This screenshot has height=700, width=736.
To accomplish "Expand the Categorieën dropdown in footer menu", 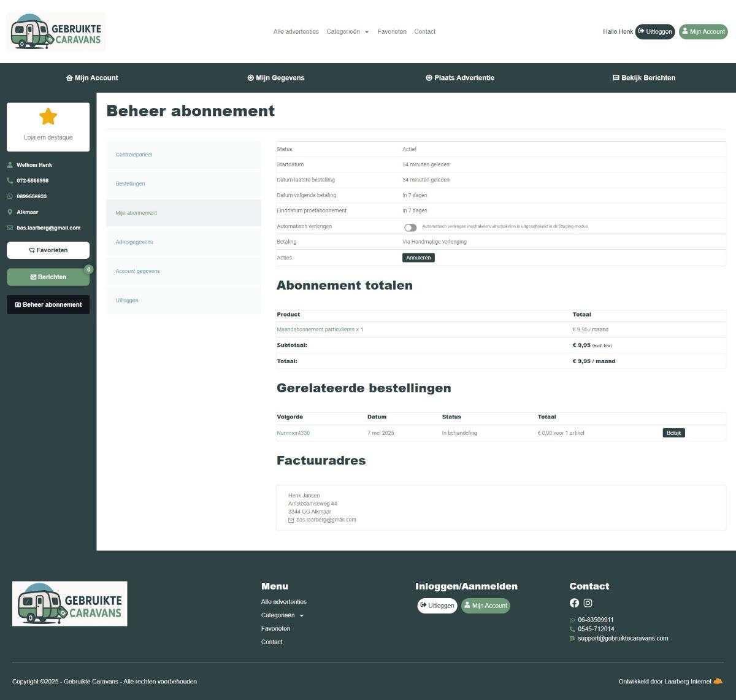I will [282, 615].
